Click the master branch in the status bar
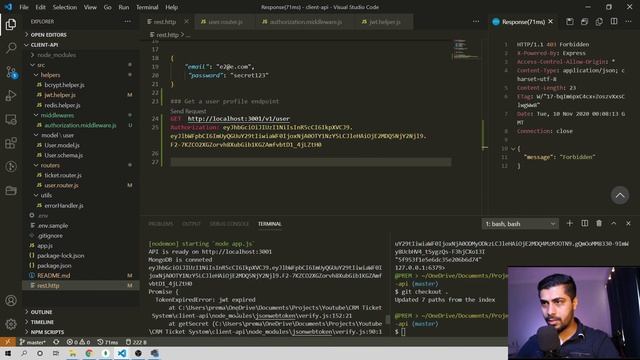640x360 pixels. [x=33, y=342]
